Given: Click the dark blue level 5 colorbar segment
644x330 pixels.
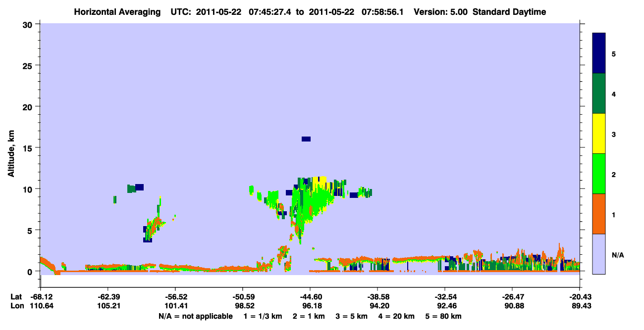Looking at the screenshot, I should pos(599,53).
